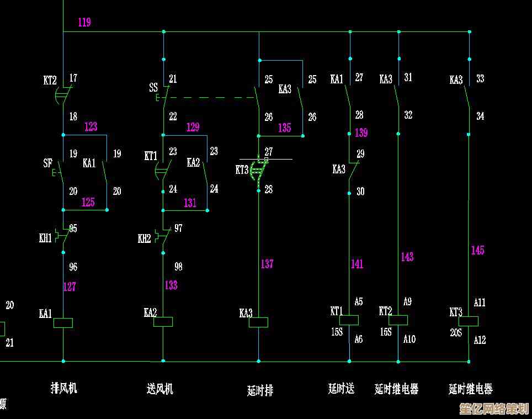Select the KT1 15S timer coil
Viewport: 532px width, 419px height.
point(349,320)
